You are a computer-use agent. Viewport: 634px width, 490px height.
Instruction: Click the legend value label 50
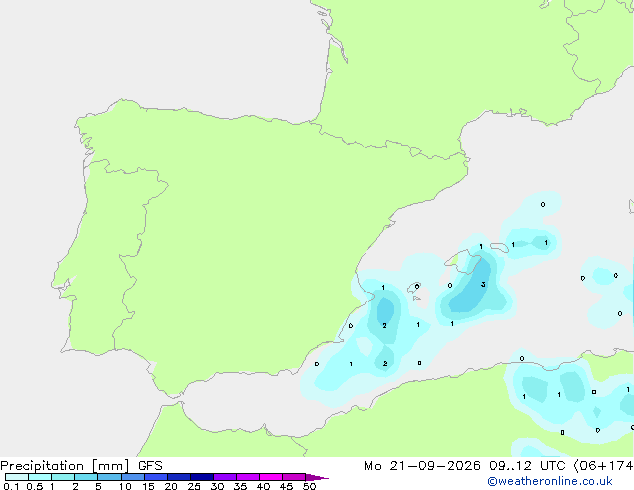pyautogui.click(x=309, y=486)
